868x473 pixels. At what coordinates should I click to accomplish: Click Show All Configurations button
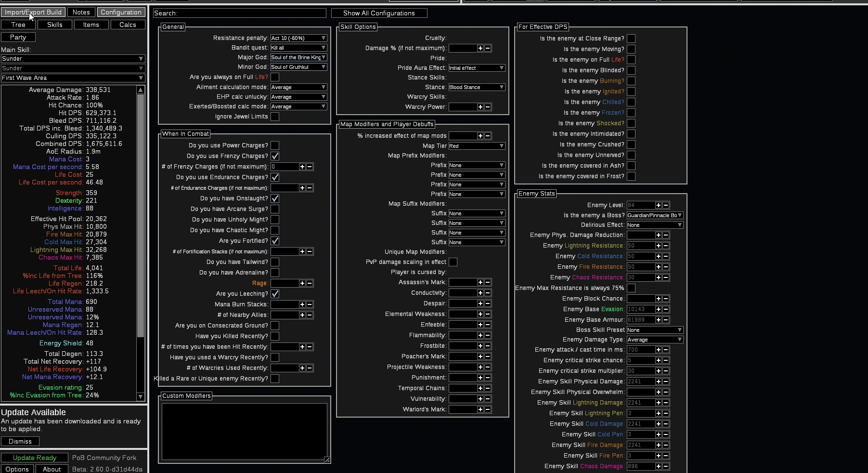[379, 13]
